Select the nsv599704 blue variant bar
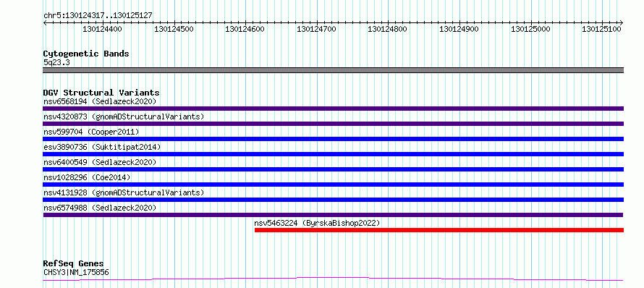The height and width of the screenshot is (288, 644). pos(333,139)
